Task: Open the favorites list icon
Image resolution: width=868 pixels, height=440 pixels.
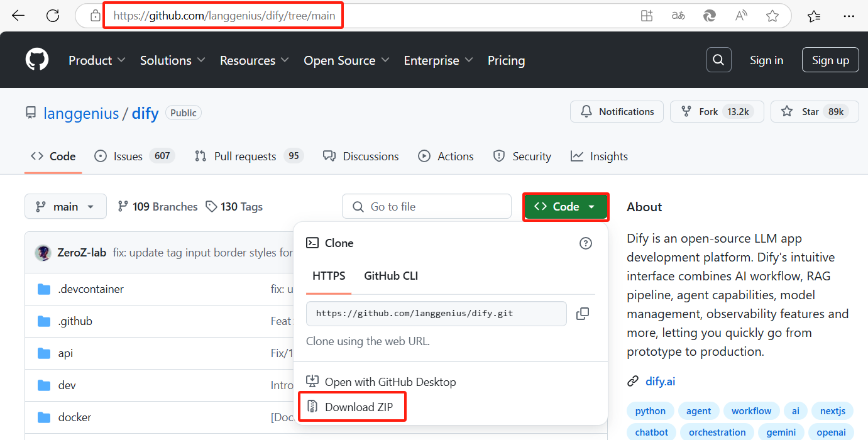Action: coord(814,16)
